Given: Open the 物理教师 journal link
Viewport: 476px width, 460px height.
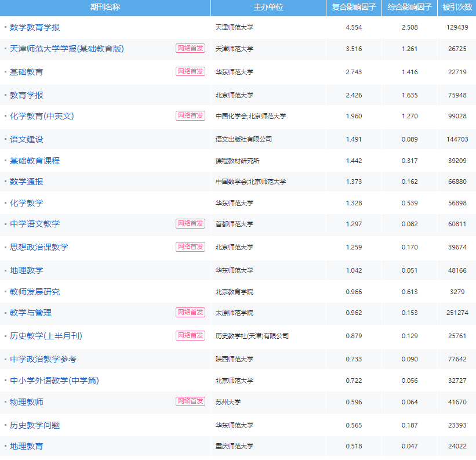Looking at the screenshot, I should point(27,402).
